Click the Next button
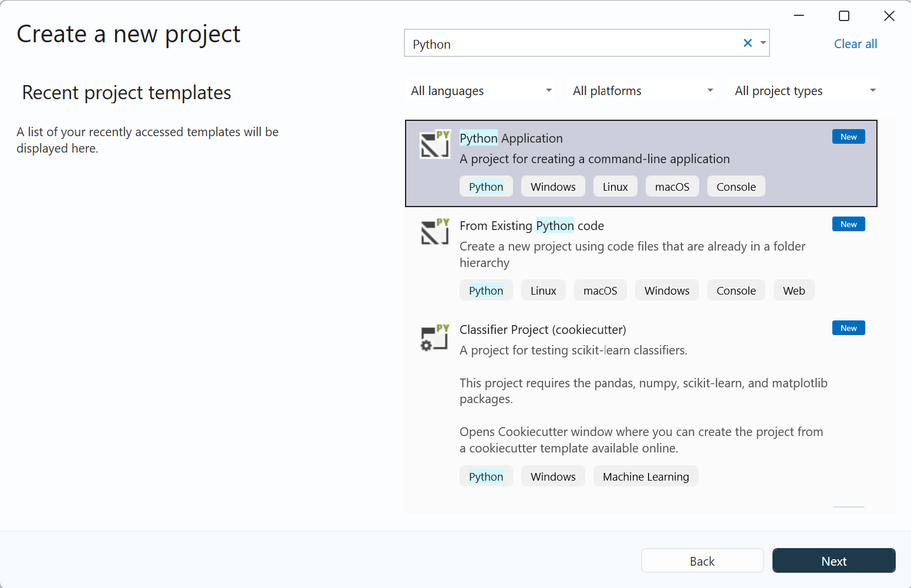The image size is (911, 588). [834, 560]
